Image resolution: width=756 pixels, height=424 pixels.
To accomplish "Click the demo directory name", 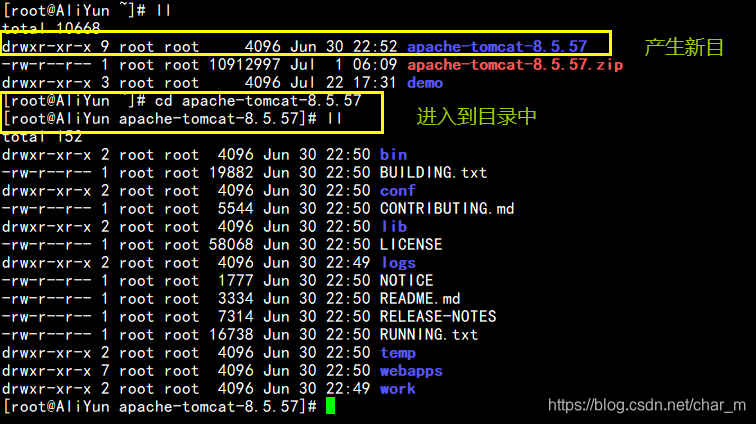I will click(425, 83).
